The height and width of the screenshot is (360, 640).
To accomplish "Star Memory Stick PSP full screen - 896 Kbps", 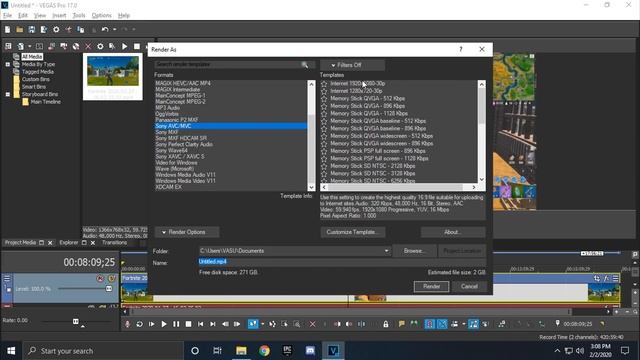I will click(324, 151).
